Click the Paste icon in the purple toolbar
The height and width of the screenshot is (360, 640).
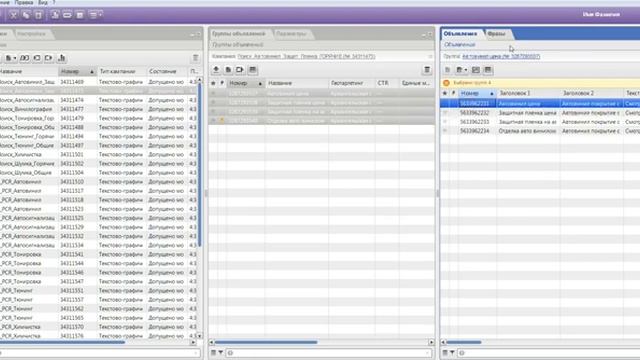click(x=38, y=15)
